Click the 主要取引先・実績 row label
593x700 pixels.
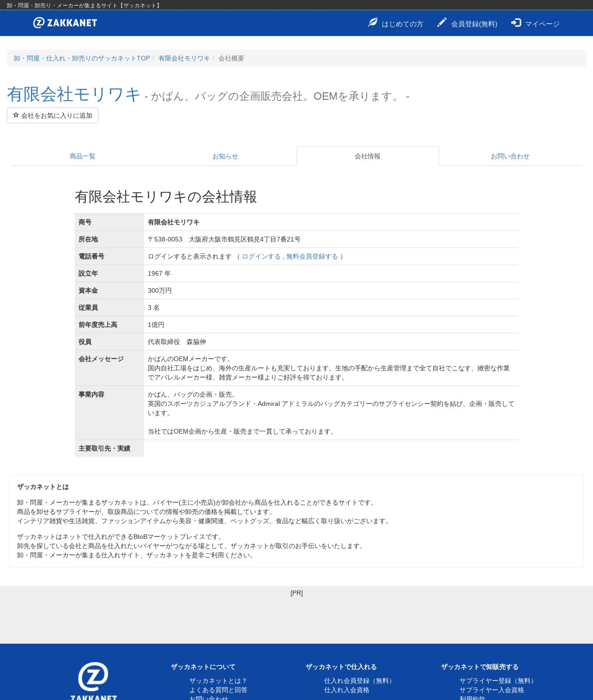click(104, 448)
